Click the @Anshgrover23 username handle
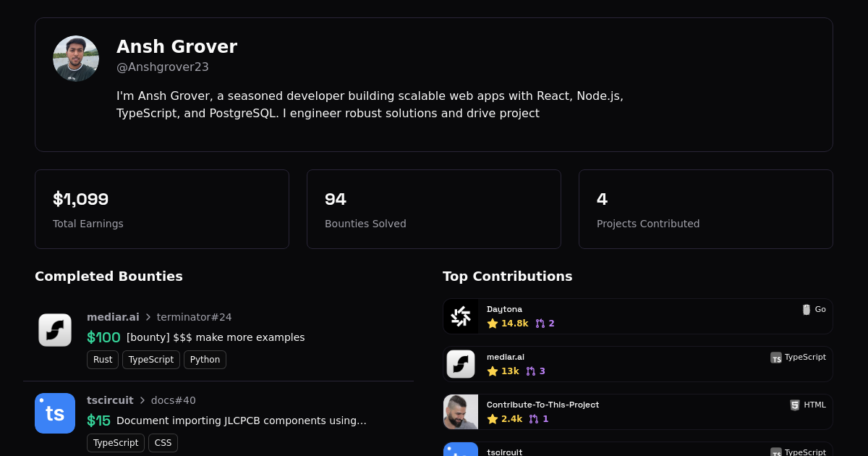 click(163, 67)
